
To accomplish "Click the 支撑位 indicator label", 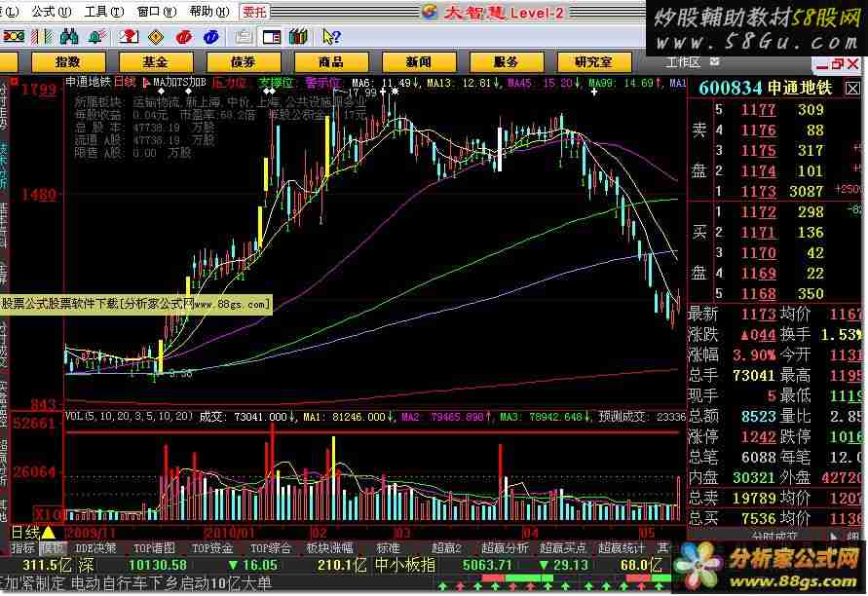I will pyautogui.click(x=276, y=83).
